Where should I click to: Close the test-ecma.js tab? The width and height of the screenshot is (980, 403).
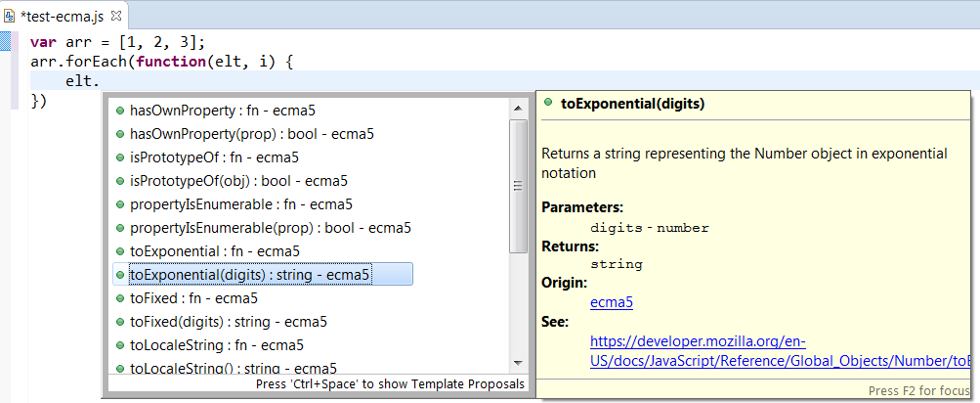(x=117, y=15)
